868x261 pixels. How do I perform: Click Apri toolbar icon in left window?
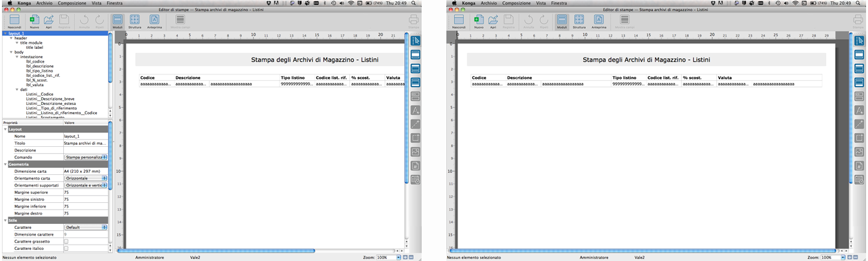tap(49, 20)
